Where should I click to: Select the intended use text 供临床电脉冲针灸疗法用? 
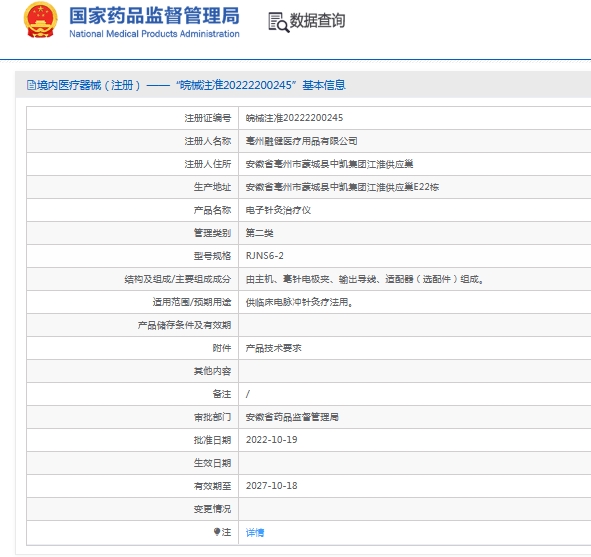pos(299,302)
